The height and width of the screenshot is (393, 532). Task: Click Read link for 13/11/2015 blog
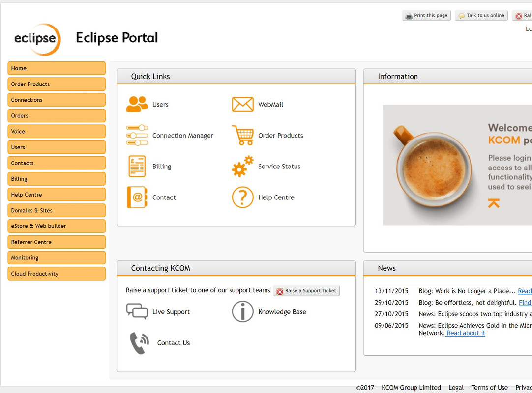tap(525, 291)
